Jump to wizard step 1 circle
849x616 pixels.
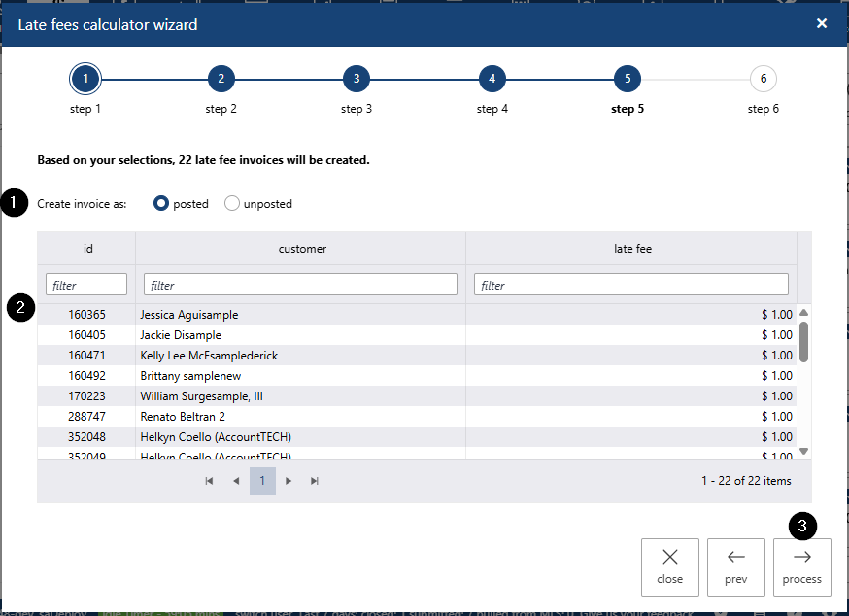tap(85, 79)
